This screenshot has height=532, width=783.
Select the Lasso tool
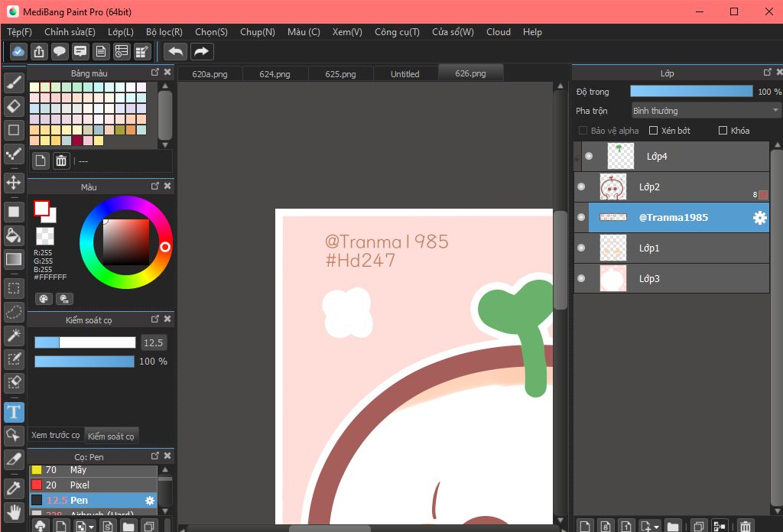click(14, 312)
